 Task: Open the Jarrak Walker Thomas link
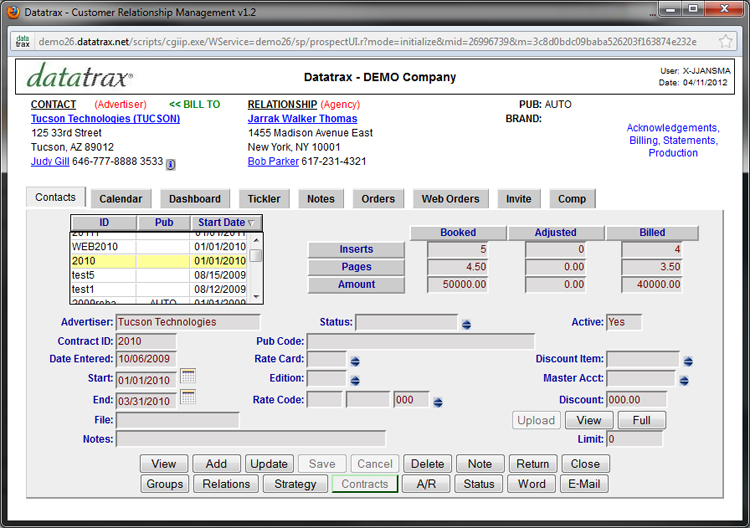(x=302, y=119)
